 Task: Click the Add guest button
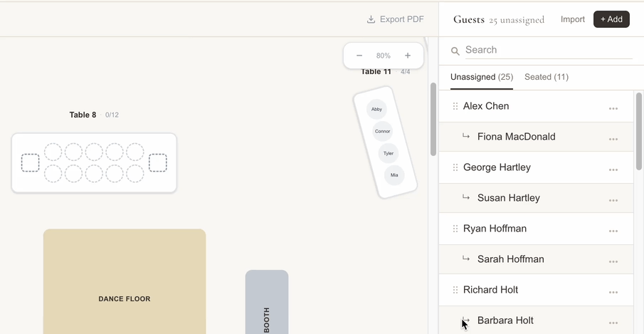[x=611, y=19]
